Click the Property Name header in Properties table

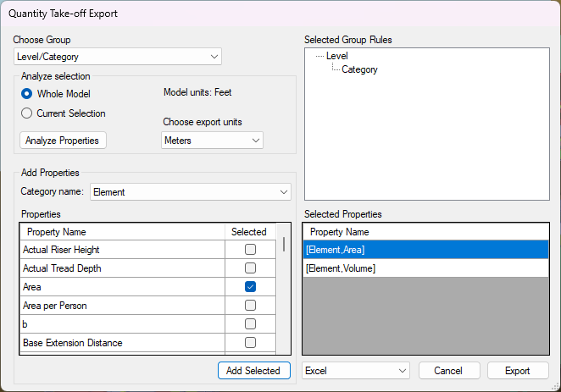(122, 232)
